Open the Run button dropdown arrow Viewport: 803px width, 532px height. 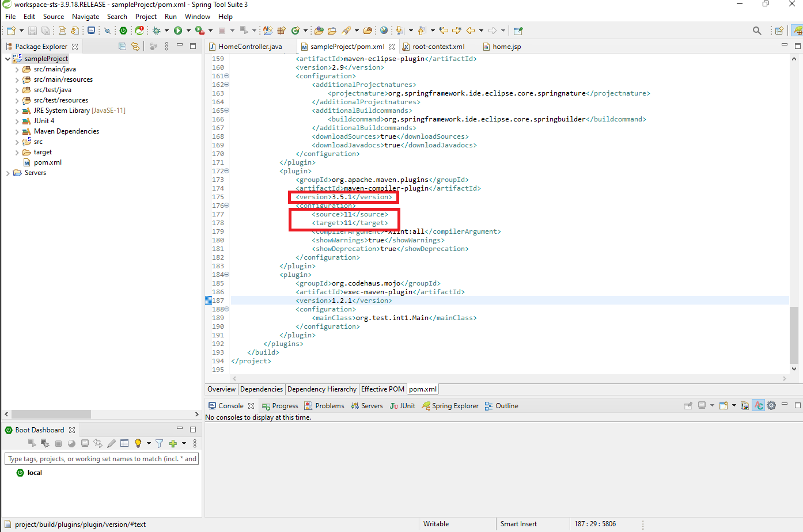tap(188, 31)
